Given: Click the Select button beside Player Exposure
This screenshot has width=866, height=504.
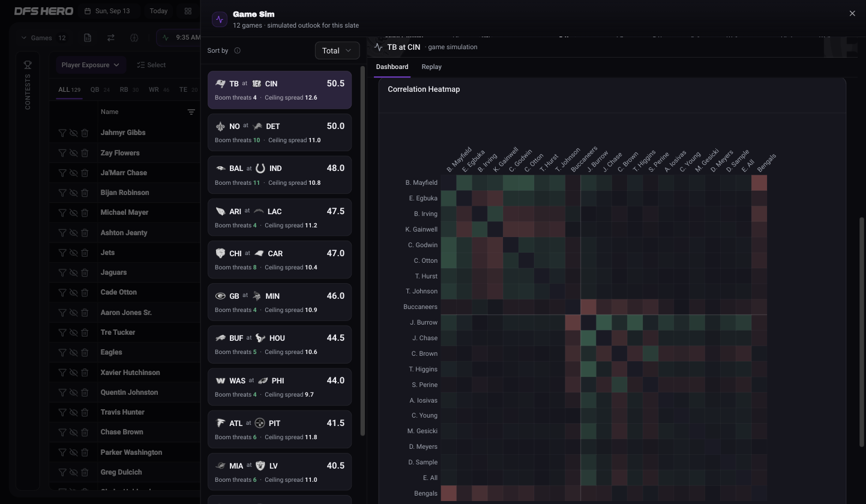Looking at the screenshot, I should tap(151, 65).
